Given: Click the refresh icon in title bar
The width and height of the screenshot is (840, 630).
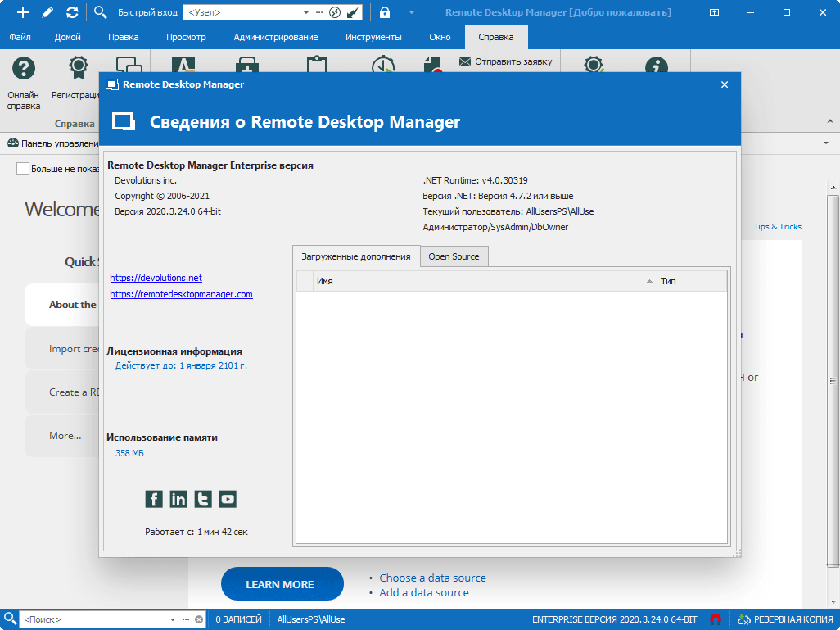Looking at the screenshot, I should 72,11.
